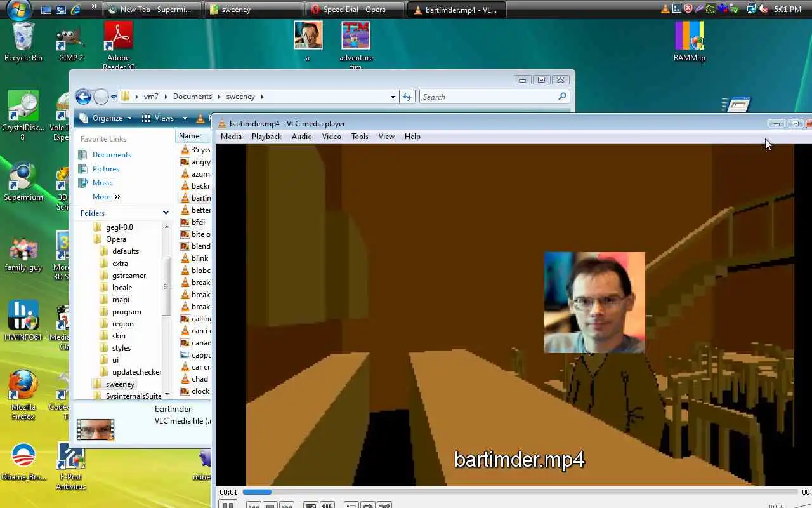Open CrystalDisk desktop shortcut
The image size is (812, 508).
(x=23, y=116)
